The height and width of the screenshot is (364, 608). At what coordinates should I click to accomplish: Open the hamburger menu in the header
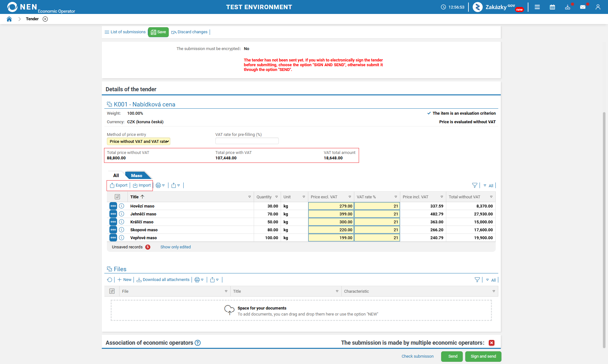click(x=537, y=7)
